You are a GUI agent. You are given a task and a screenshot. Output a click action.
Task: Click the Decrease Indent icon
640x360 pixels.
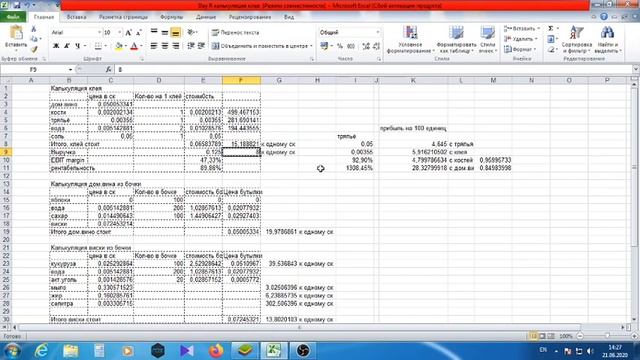click(191, 46)
